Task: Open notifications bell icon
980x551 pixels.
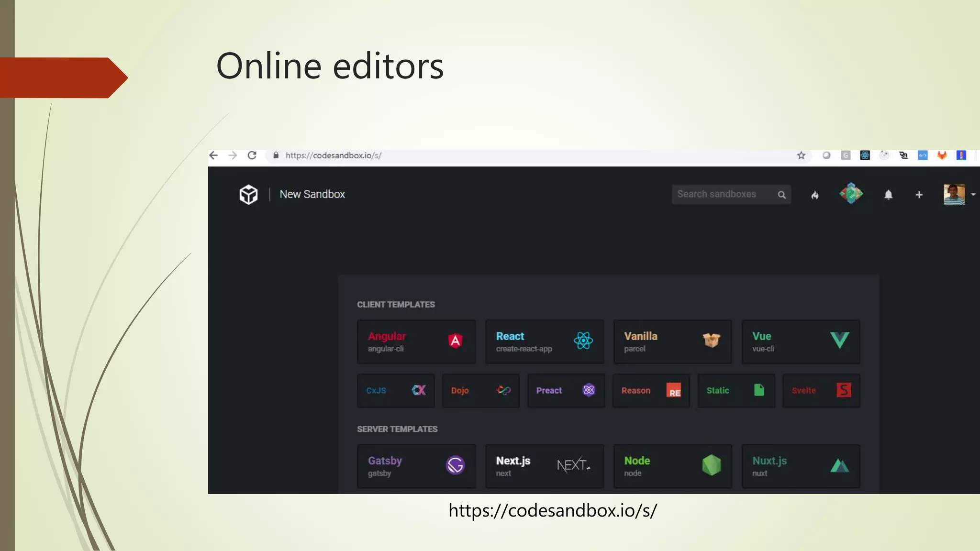Action: [x=888, y=195]
